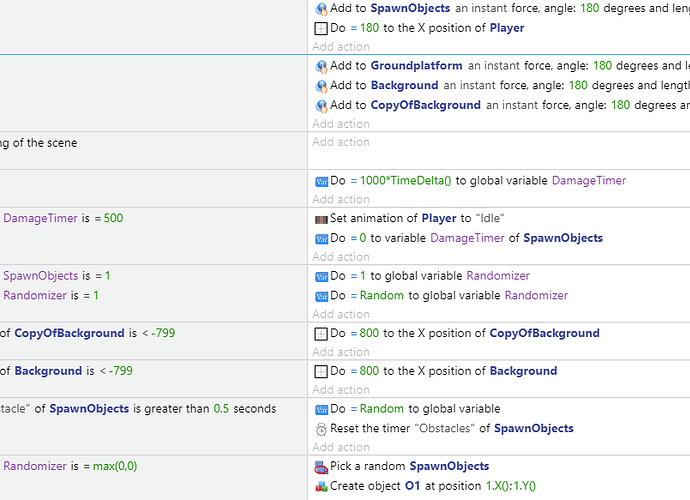Select action text Set animation of Player to Idle

417,219
